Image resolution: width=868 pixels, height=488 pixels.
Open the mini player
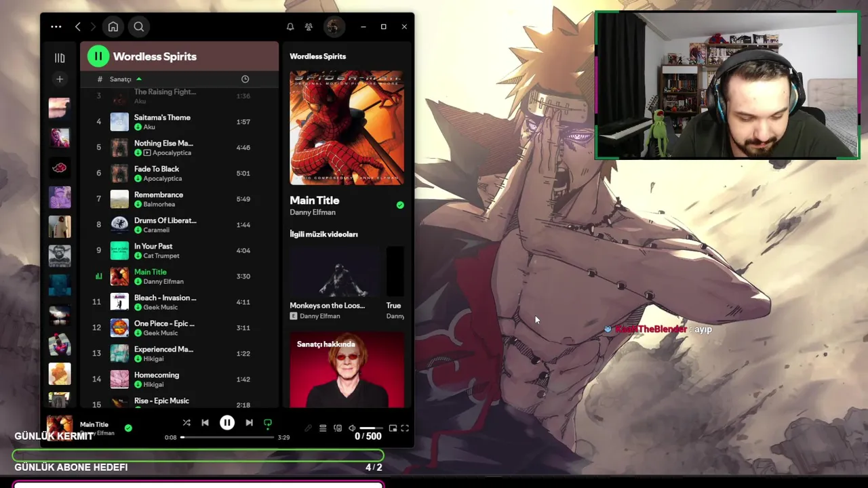393,428
